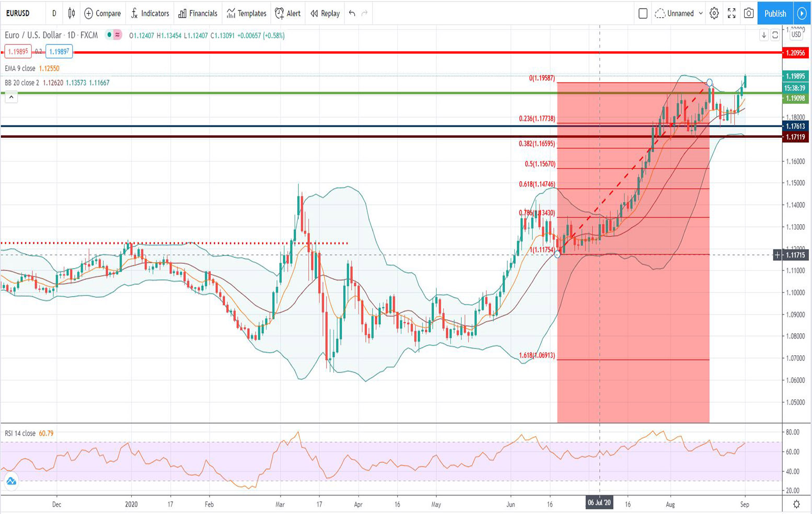
Task: Open the Financials menu
Action: click(198, 14)
